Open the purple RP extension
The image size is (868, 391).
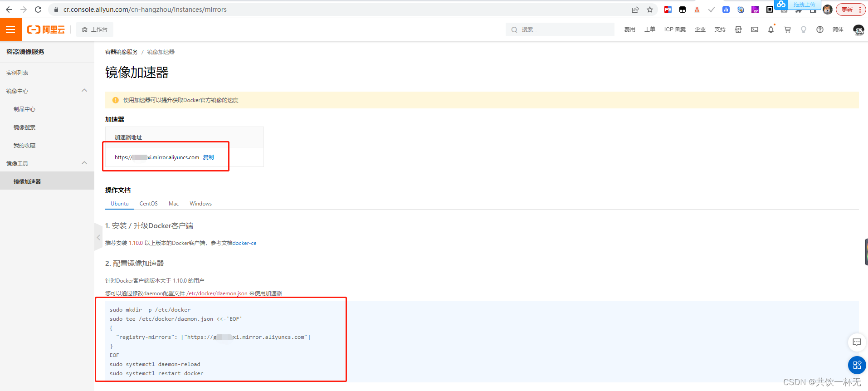tap(755, 10)
